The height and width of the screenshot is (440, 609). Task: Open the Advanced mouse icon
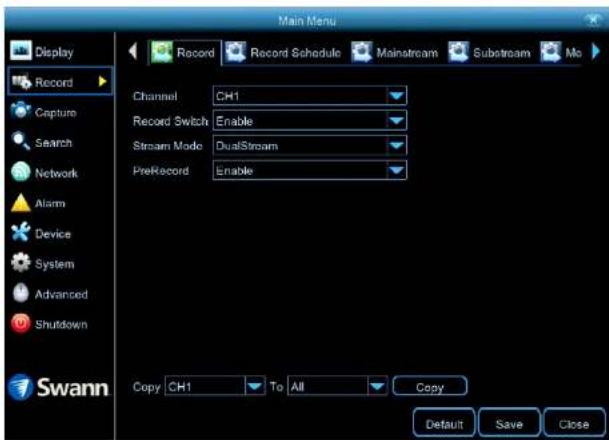coord(21,293)
